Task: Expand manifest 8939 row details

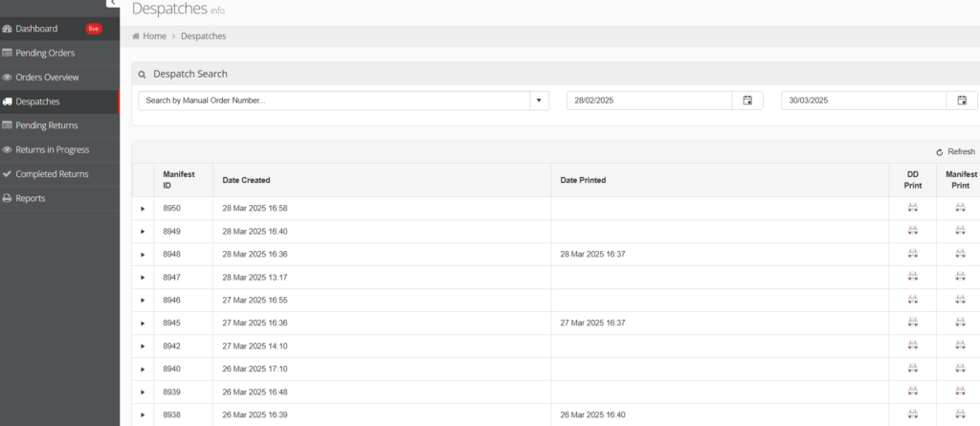Action: pos(143,392)
